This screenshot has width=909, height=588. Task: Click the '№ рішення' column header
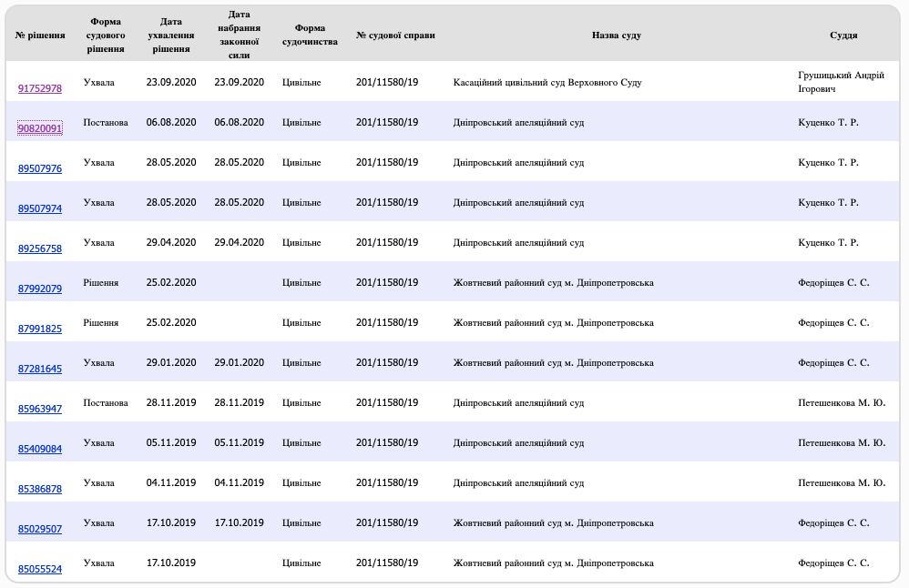pyautogui.click(x=40, y=35)
